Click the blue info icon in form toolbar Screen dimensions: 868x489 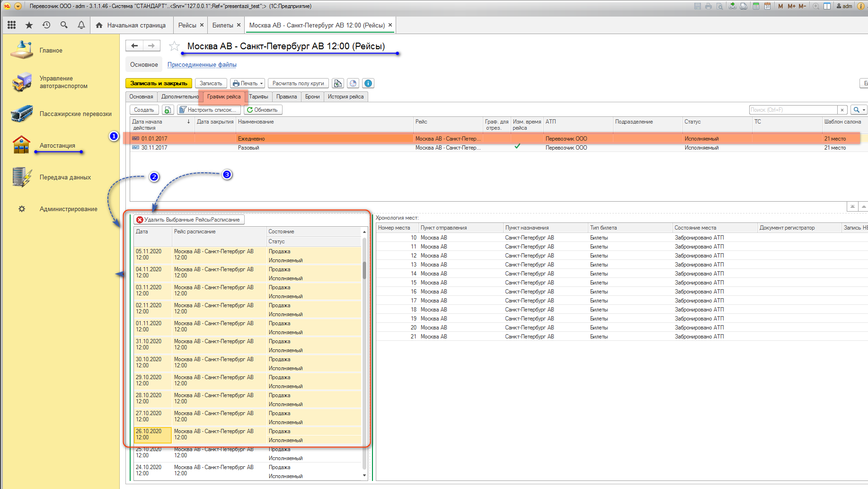368,83
